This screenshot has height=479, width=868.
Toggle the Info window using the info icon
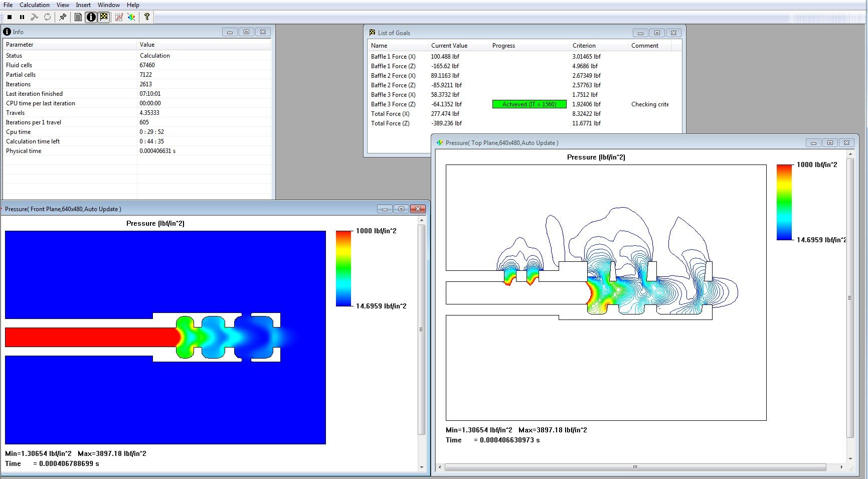[x=91, y=17]
